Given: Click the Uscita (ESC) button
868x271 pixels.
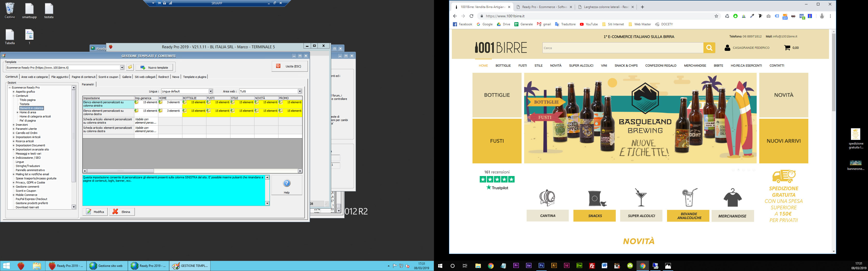Looking at the screenshot, I should click(x=290, y=66).
